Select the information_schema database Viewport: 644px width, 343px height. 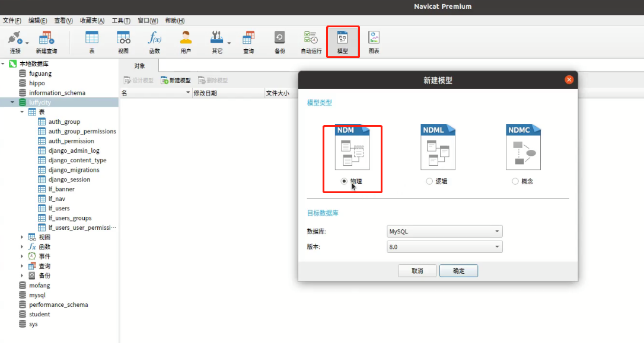coord(57,93)
